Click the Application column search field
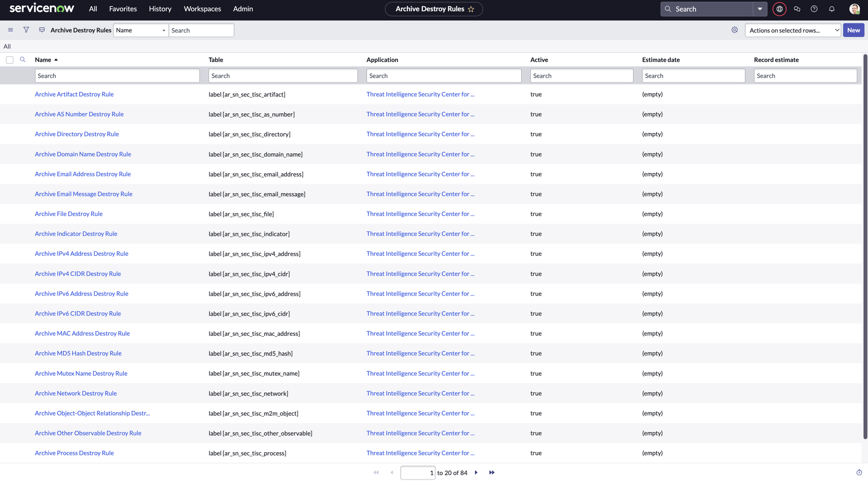The width and height of the screenshot is (868, 481). [444, 76]
